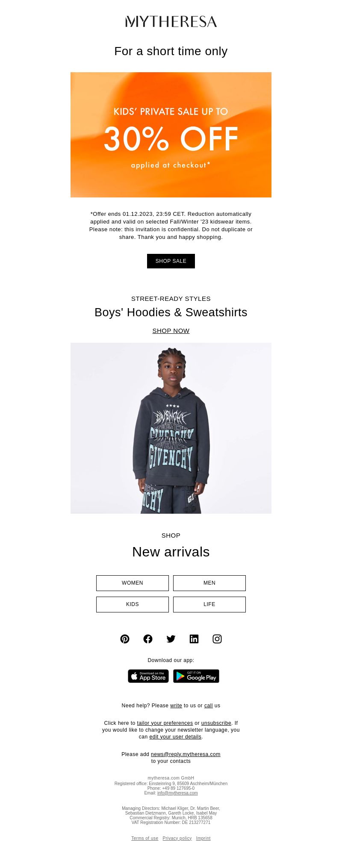Click the unsubscribe link
Viewport: 342px width, 868px height.
[x=216, y=723]
